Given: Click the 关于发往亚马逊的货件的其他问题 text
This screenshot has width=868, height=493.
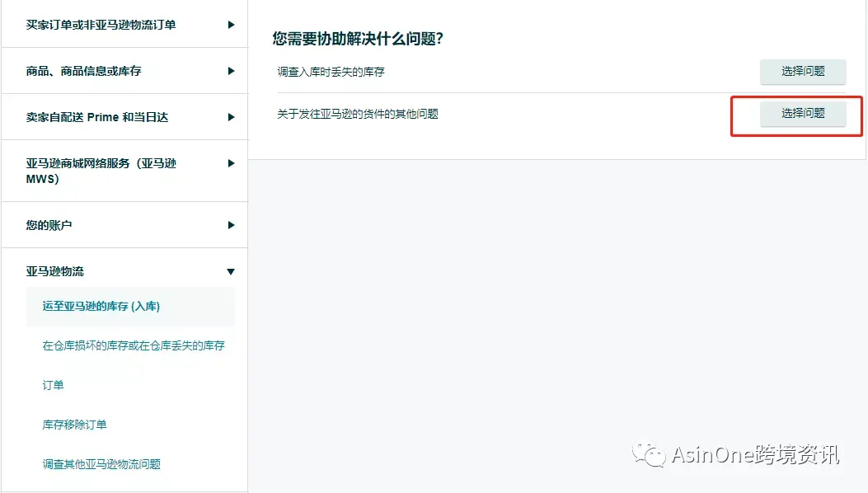Looking at the screenshot, I should point(358,114).
